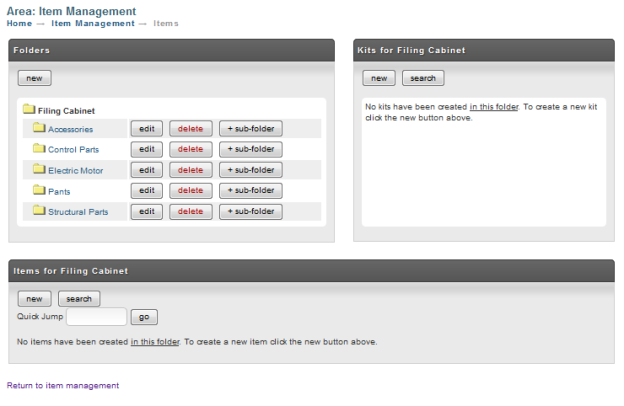Screen dimensions: 624x406
Task: Click the Structural Parts folder icon
Action: click(x=39, y=210)
